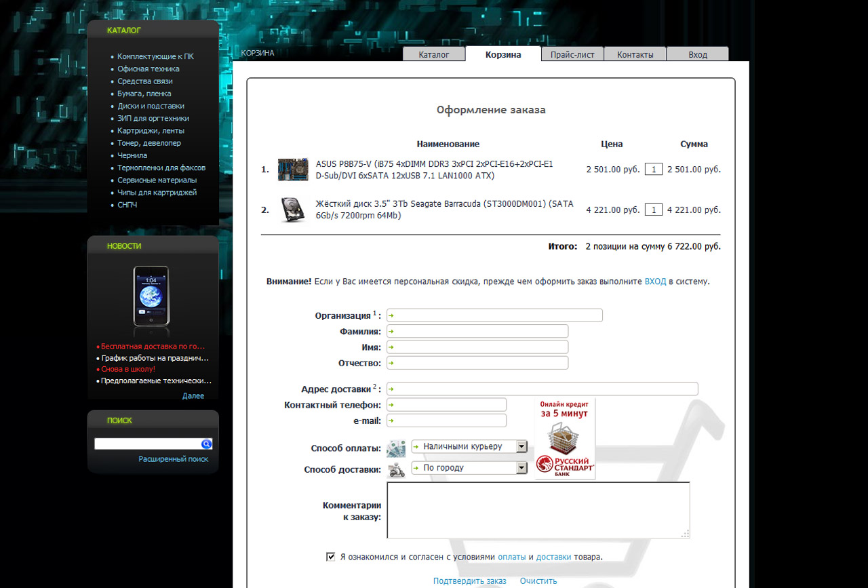
Task: Open news item Бесплатная доставка по го…
Action: [x=153, y=346]
